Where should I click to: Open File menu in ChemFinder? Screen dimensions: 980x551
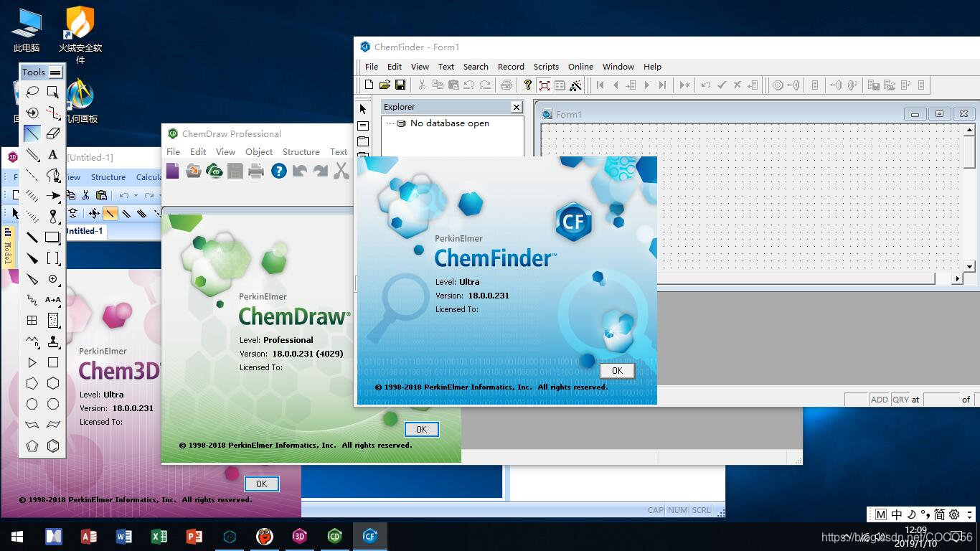[x=372, y=67]
